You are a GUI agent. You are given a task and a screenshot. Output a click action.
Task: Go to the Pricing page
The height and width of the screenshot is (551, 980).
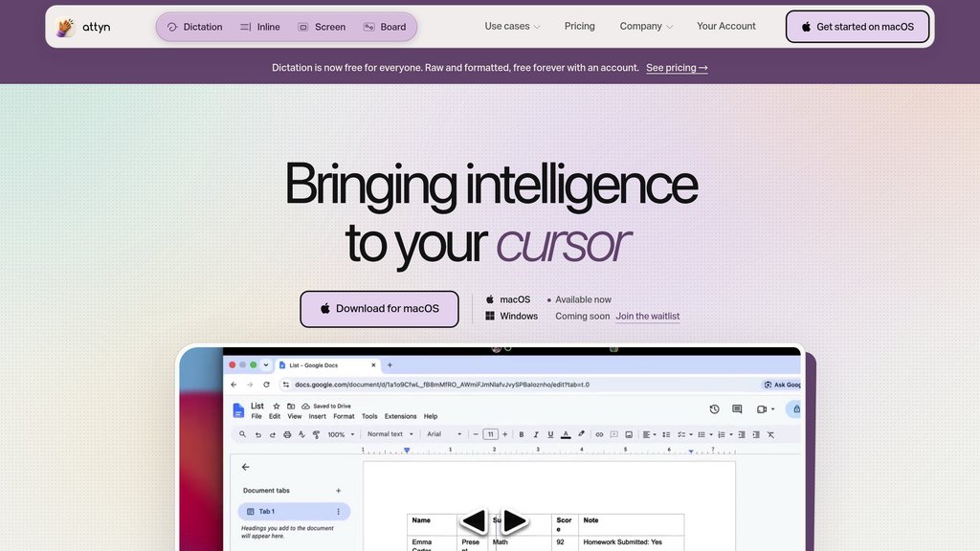(x=579, y=26)
